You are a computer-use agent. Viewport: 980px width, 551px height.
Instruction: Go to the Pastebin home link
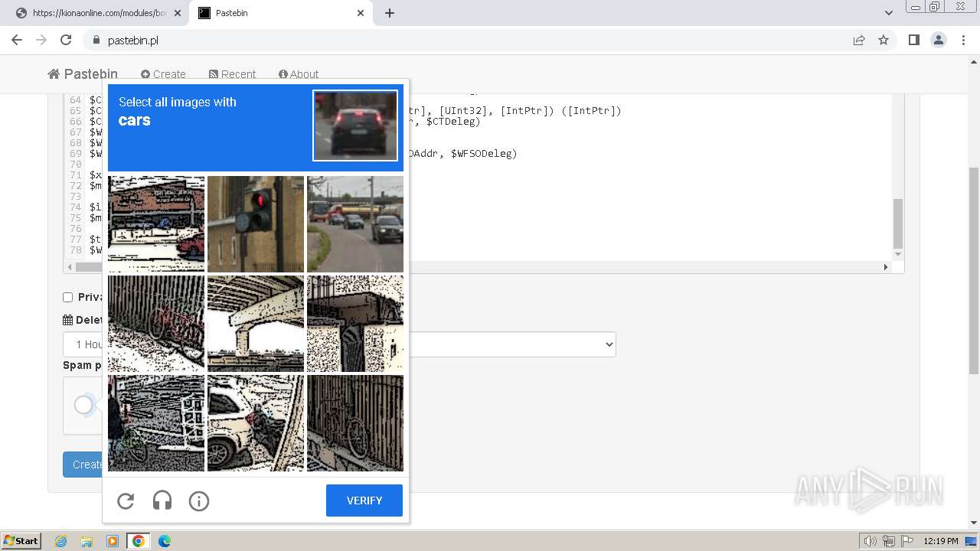tap(83, 74)
